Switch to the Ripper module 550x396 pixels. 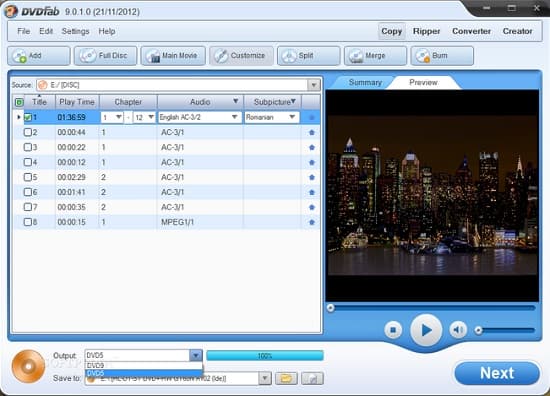tap(426, 31)
